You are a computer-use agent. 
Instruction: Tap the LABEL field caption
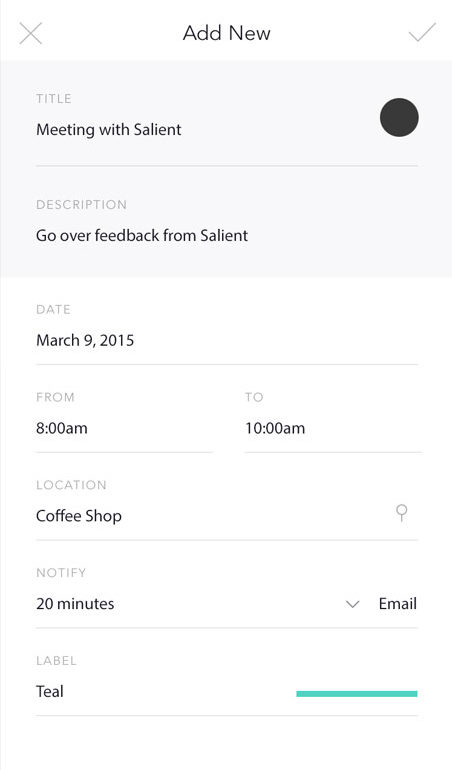[x=56, y=660]
